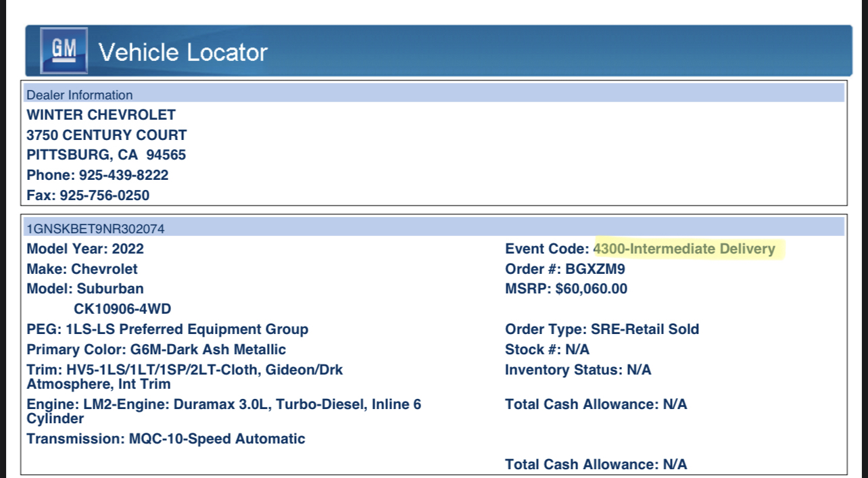868x478 pixels.
Task: Click the highlighted 4300-Intermediate Delivery event code
Action: (x=684, y=249)
